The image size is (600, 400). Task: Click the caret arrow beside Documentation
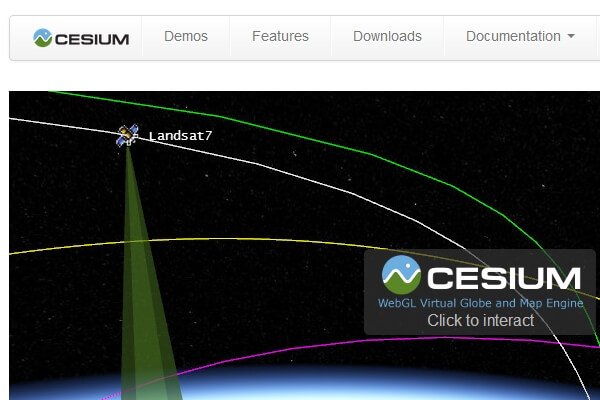click(x=571, y=36)
